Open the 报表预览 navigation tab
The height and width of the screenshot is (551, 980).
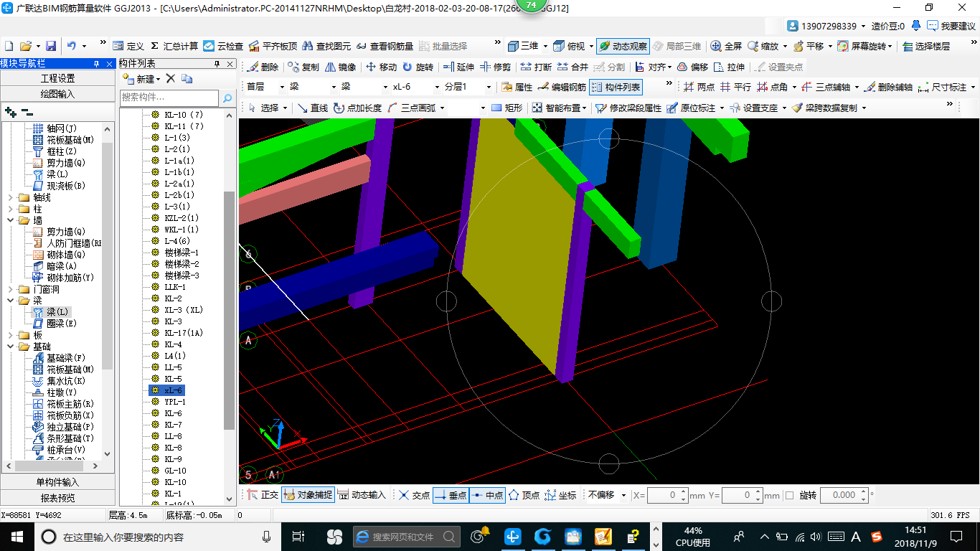point(57,498)
